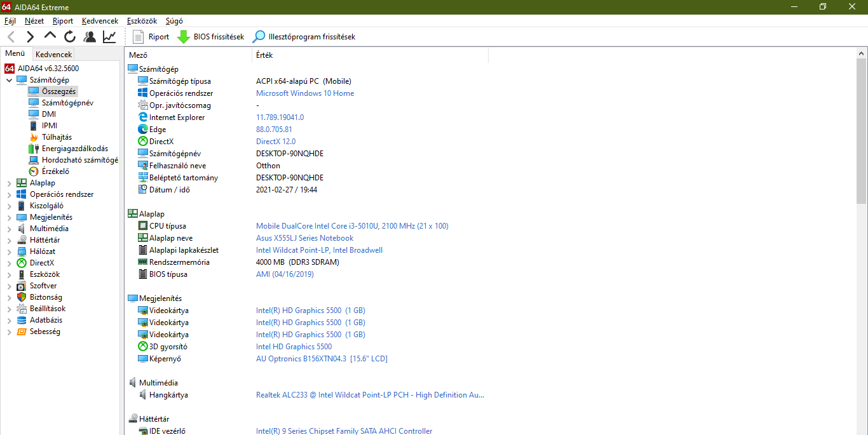Switch to the Menü tab
This screenshot has height=435, width=868.
coord(15,54)
